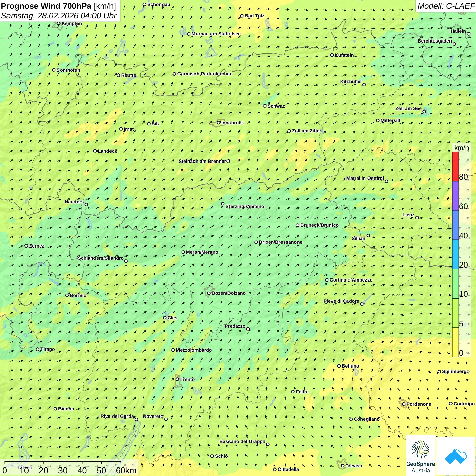Click the blue 40 km/h legend color
Screen dimensions: 476x476
click(455, 225)
